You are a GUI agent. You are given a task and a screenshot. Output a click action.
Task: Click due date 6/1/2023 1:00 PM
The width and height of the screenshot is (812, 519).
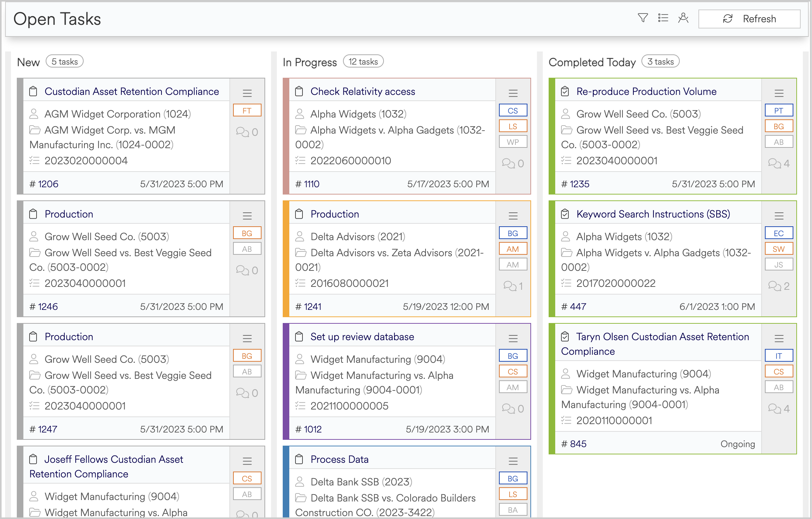pos(717,307)
